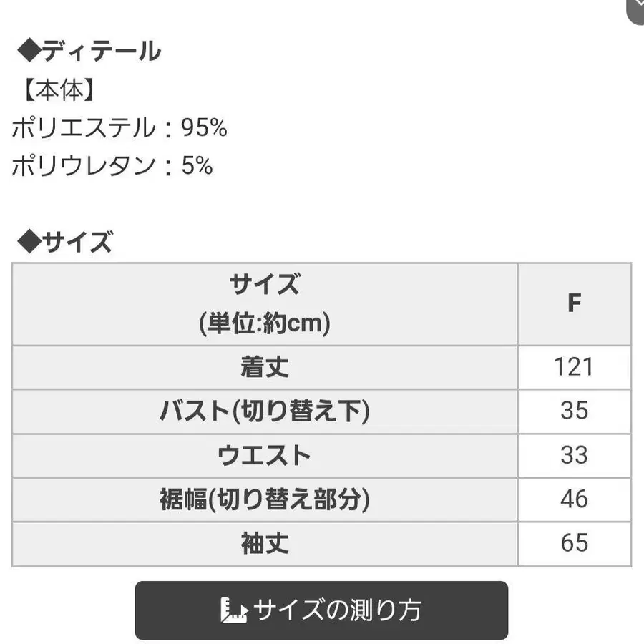The width and height of the screenshot is (644, 644).
Task: Click the 65 sleeve length value
Action: tap(574, 543)
